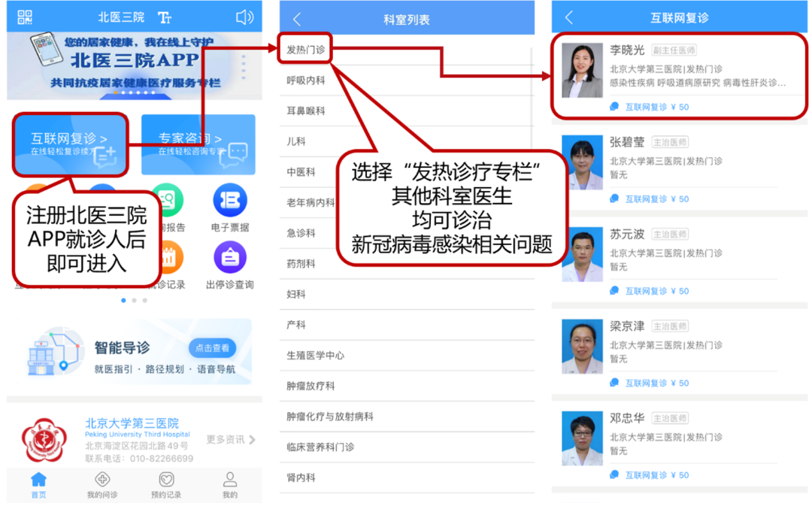Select doctor name 张碧莹
Image resolution: width=812 pixels, height=524 pixels.
627,142
